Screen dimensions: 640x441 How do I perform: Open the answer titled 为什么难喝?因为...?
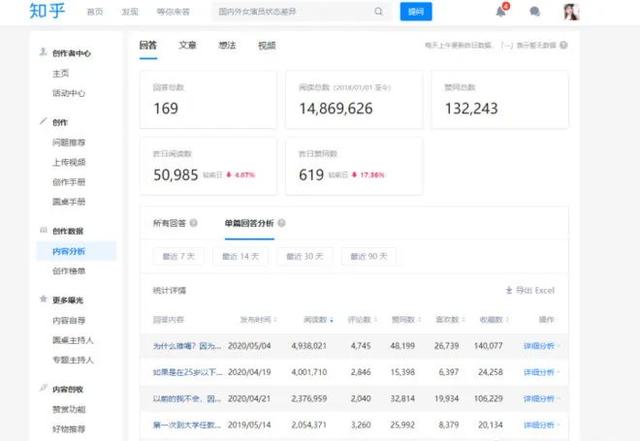(x=187, y=346)
